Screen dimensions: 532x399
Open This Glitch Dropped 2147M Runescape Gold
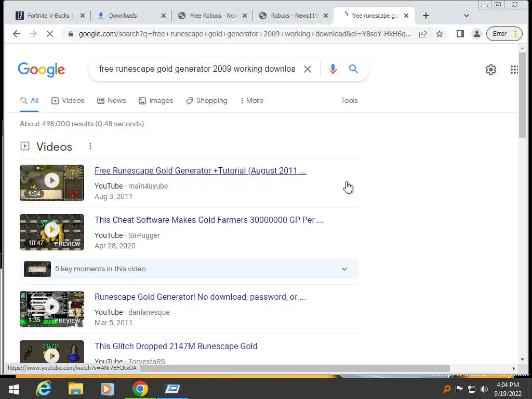tap(176, 346)
